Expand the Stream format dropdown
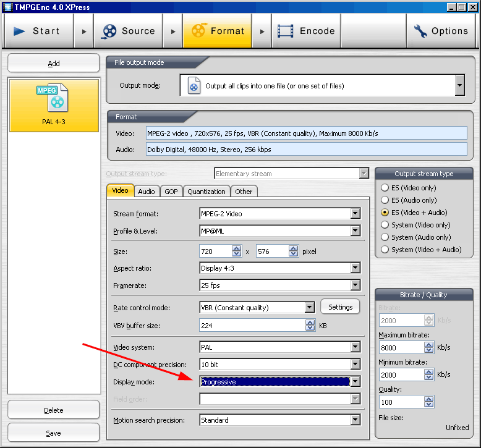 pos(355,213)
